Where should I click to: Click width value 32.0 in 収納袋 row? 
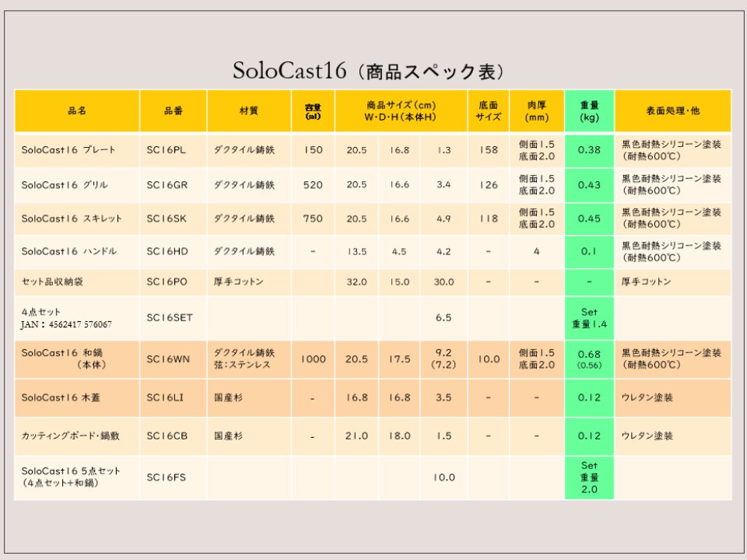pyautogui.click(x=357, y=282)
